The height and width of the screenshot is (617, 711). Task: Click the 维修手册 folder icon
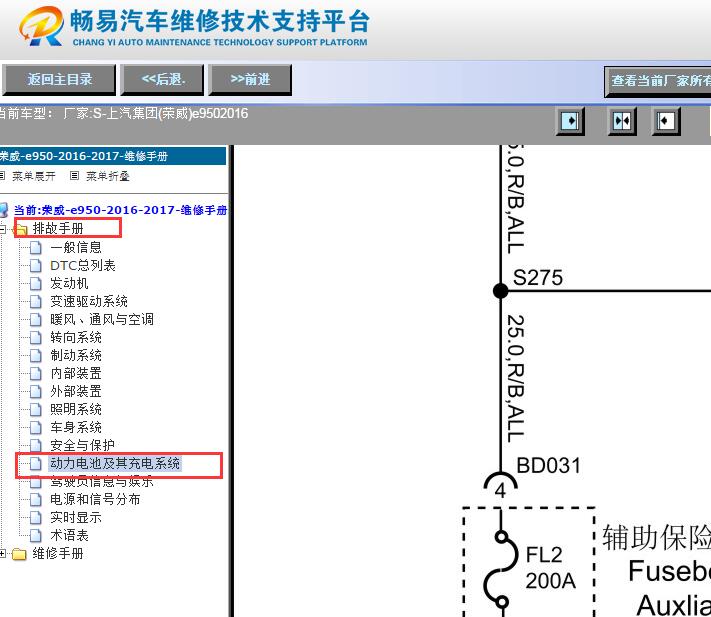click(x=19, y=554)
